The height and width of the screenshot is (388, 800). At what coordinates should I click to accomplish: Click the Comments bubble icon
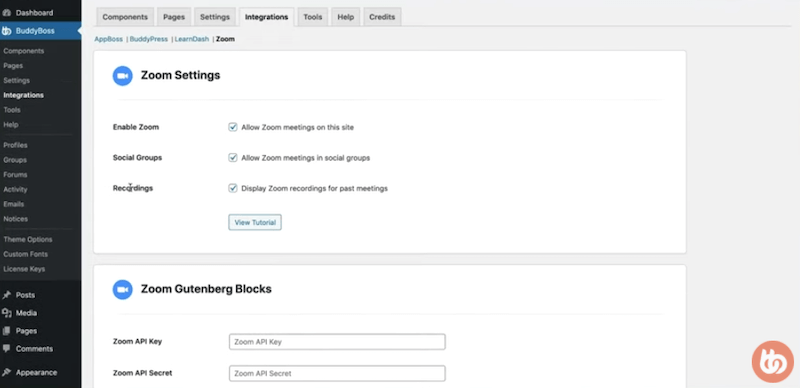pos(7,349)
